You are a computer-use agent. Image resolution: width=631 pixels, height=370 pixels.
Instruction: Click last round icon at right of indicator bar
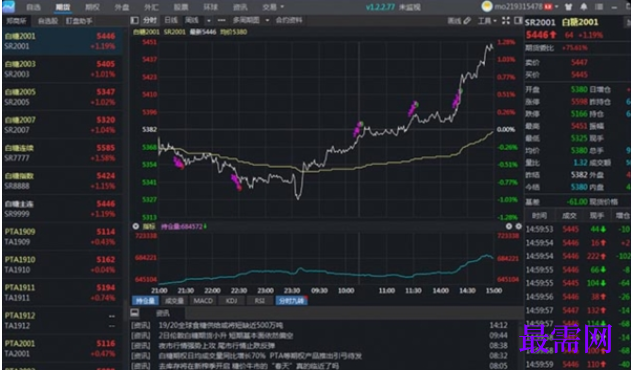(518, 227)
